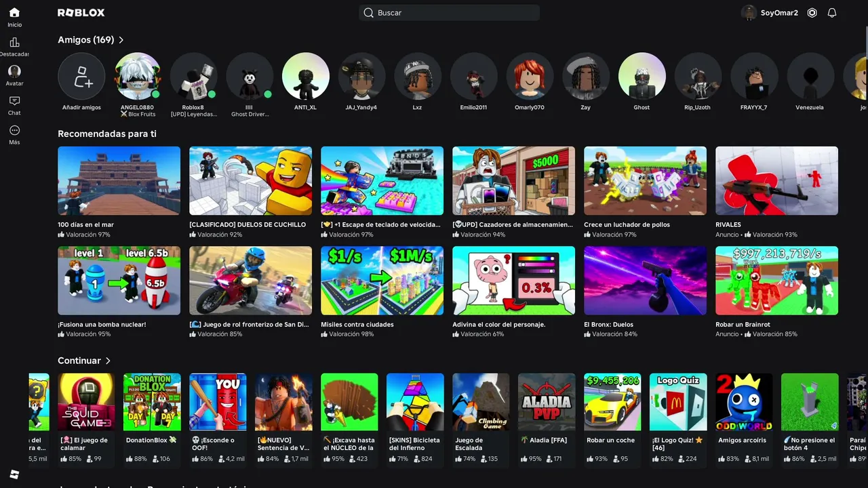This screenshot has width=868, height=488.
Task: Continue playing Excava hasta el NÚCLEO
Action: click(x=349, y=402)
